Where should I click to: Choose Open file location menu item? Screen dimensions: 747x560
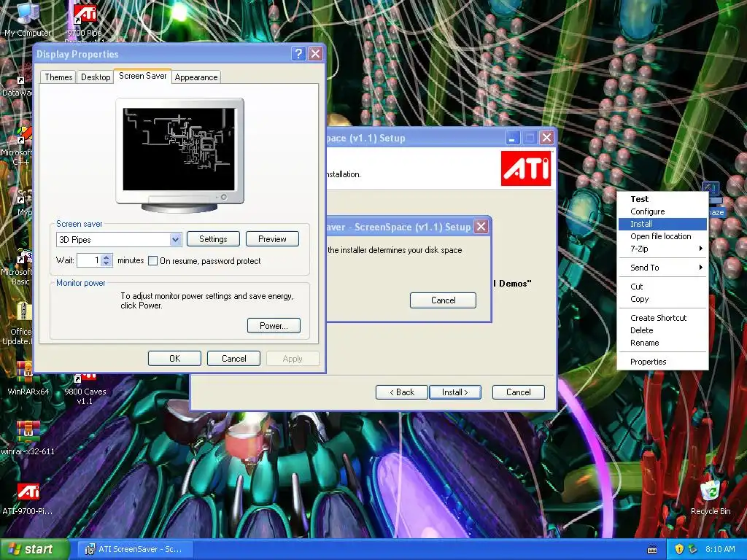(x=662, y=236)
